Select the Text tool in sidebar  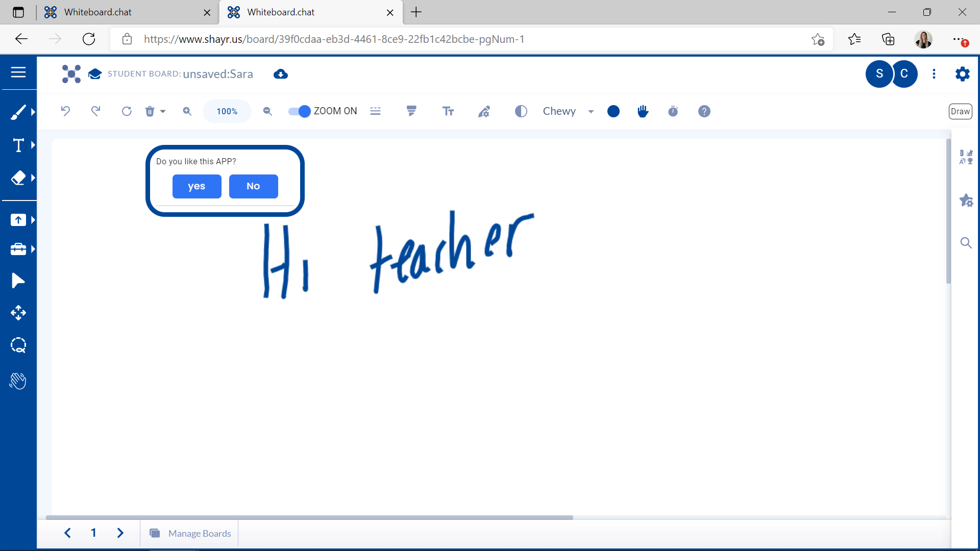pos(18,145)
